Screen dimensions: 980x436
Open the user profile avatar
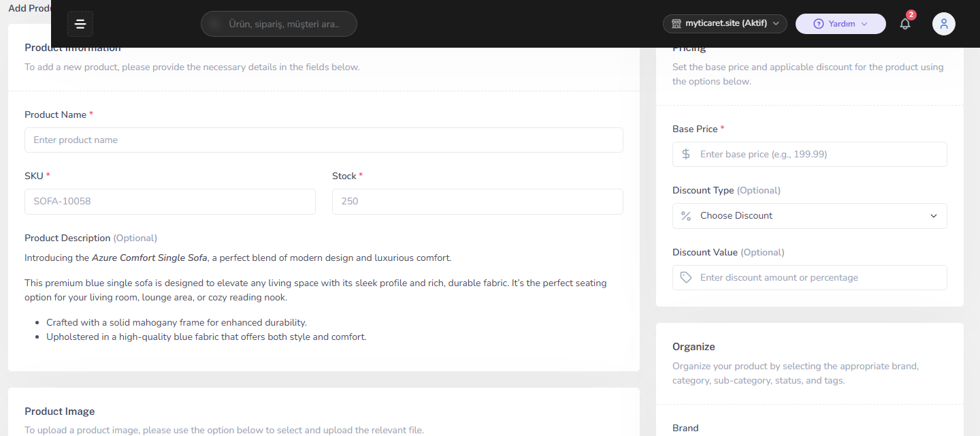tap(943, 24)
